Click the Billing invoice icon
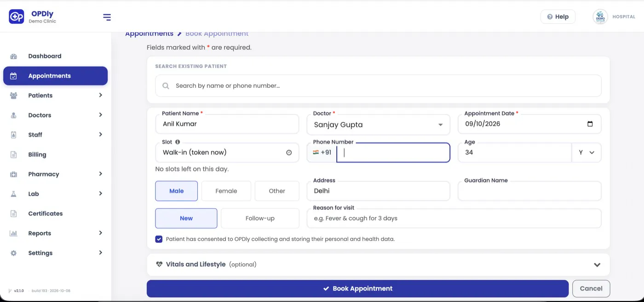This screenshot has width=644, height=302. 13,154
